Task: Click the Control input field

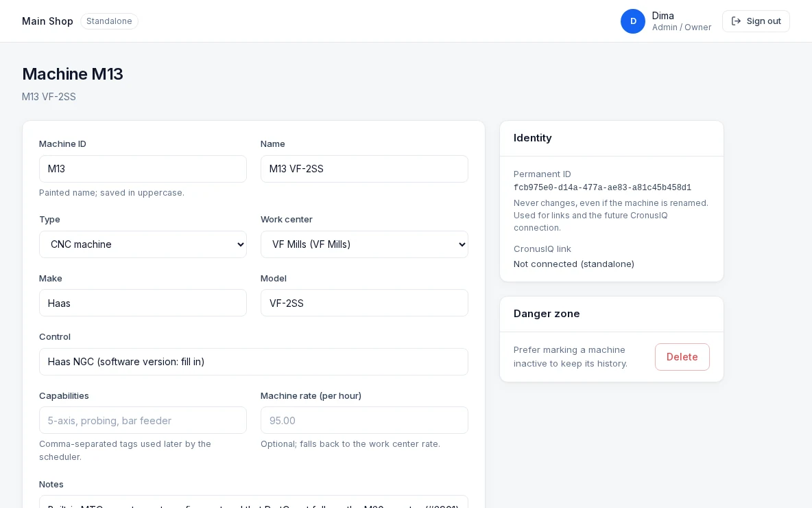Action: [254, 362]
